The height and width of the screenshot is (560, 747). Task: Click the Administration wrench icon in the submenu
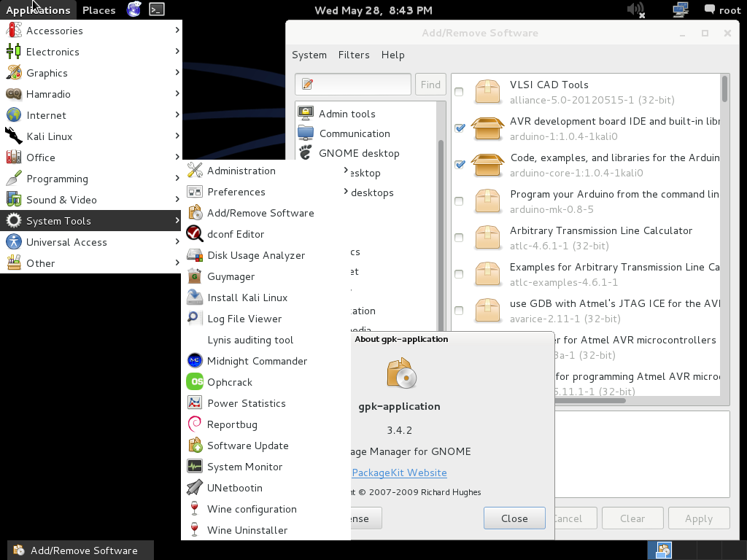195,171
